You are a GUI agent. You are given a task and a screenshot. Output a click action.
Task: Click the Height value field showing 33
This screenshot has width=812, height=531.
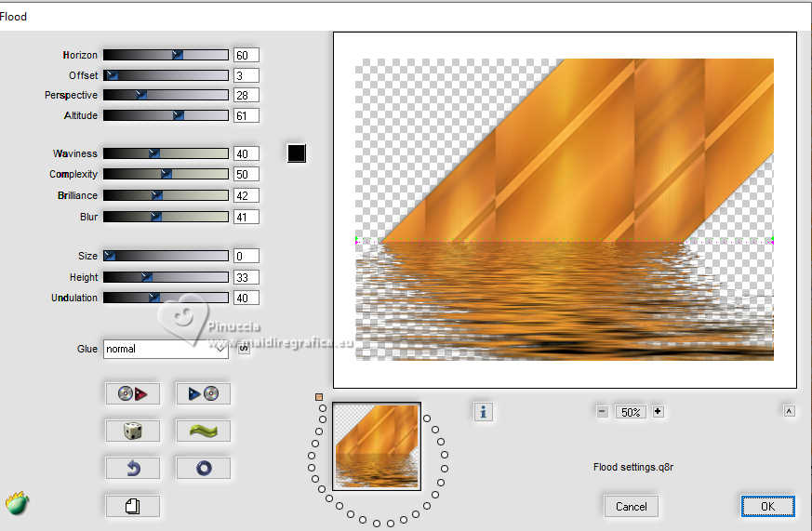tap(246, 277)
